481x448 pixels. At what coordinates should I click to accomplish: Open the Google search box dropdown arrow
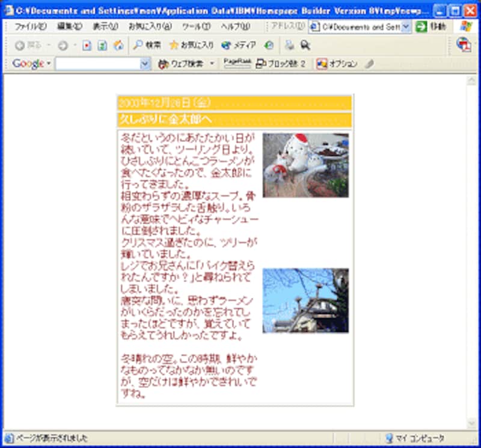click(145, 64)
